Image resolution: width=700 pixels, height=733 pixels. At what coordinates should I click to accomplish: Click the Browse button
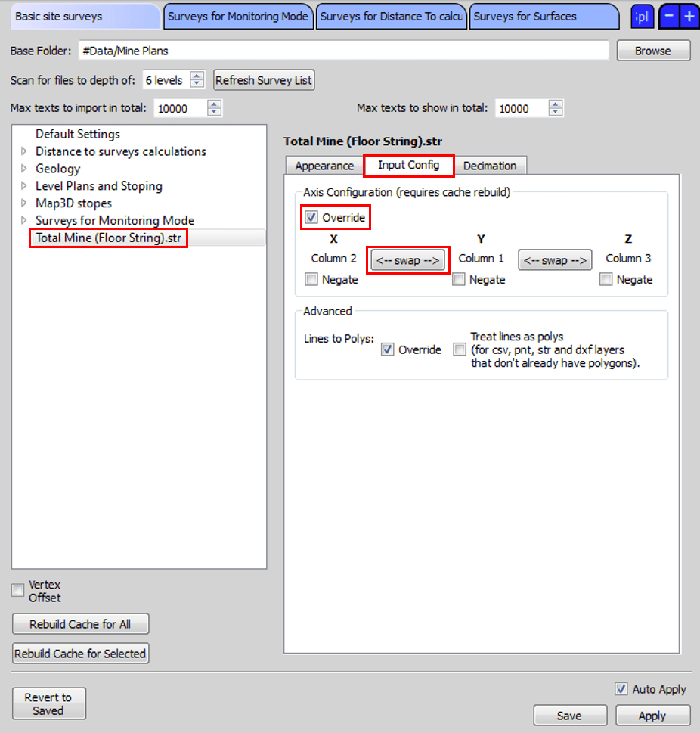[652, 51]
